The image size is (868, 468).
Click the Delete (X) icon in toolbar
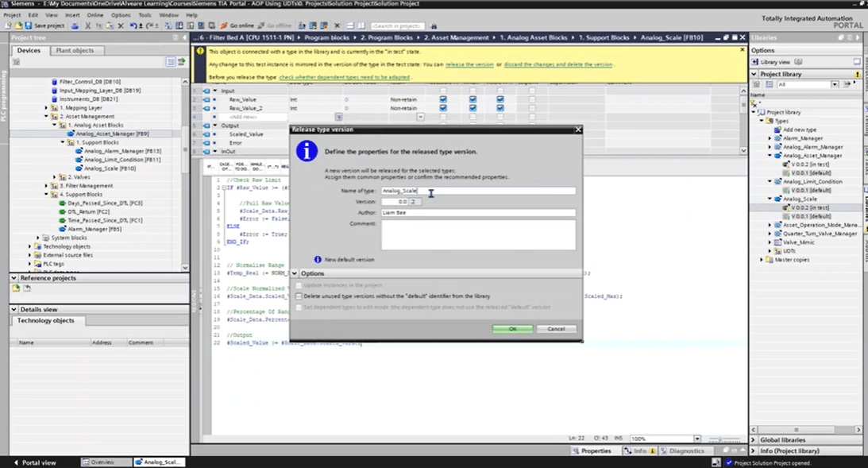121,25
